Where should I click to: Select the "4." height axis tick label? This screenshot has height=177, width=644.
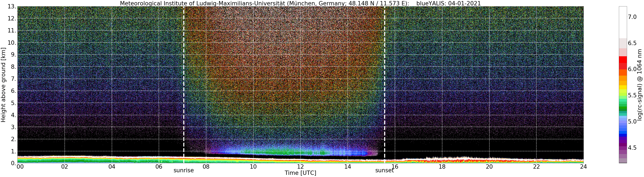click(x=14, y=115)
